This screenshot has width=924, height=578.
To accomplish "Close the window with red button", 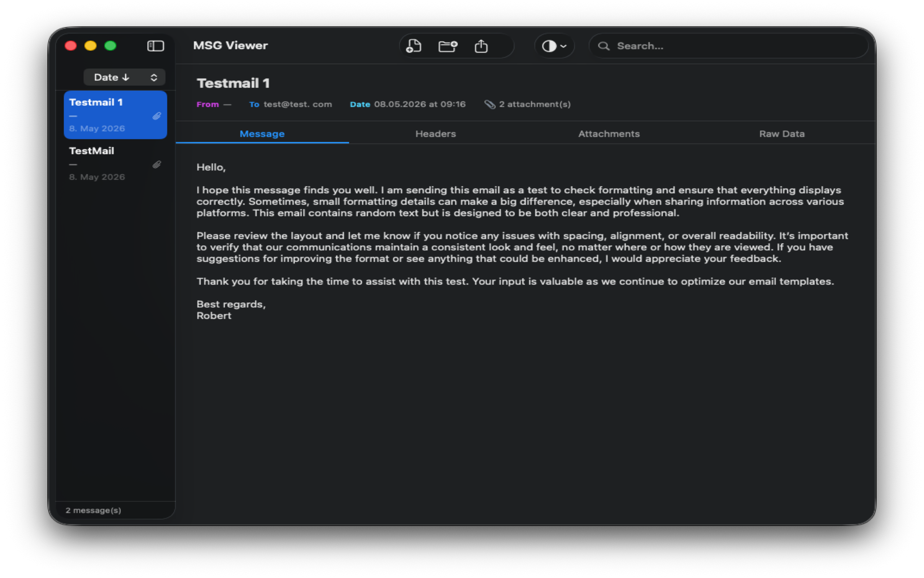I will click(71, 46).
